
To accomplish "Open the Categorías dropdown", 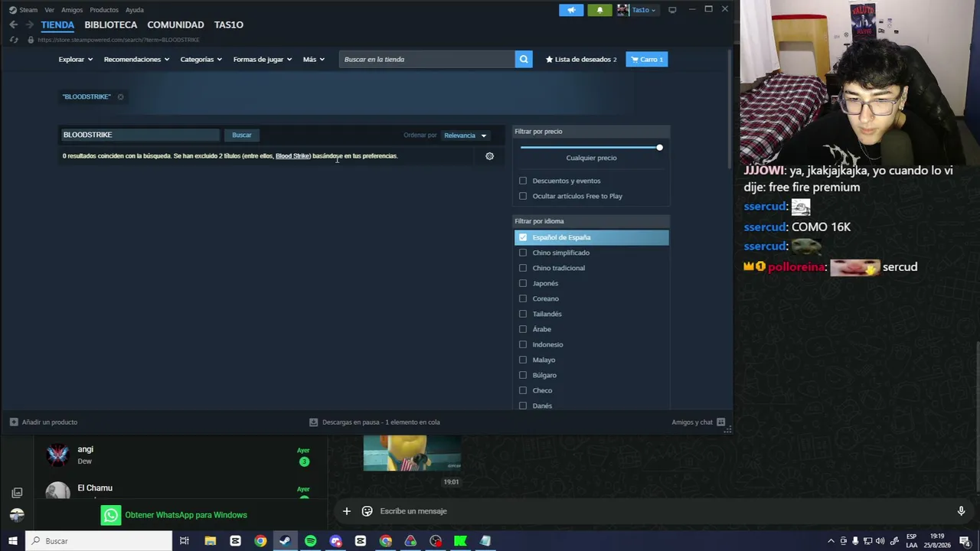I will pyautogui.click(x=201, y=59).
